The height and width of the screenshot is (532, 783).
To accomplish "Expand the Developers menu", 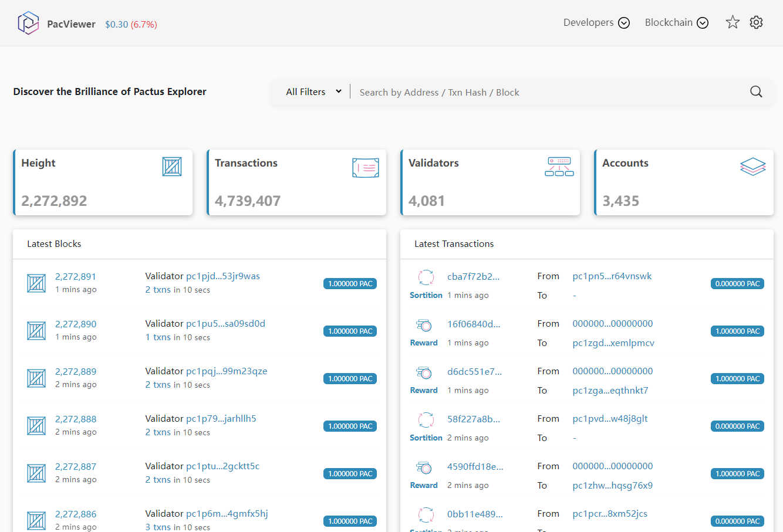I will coord(596,22).
